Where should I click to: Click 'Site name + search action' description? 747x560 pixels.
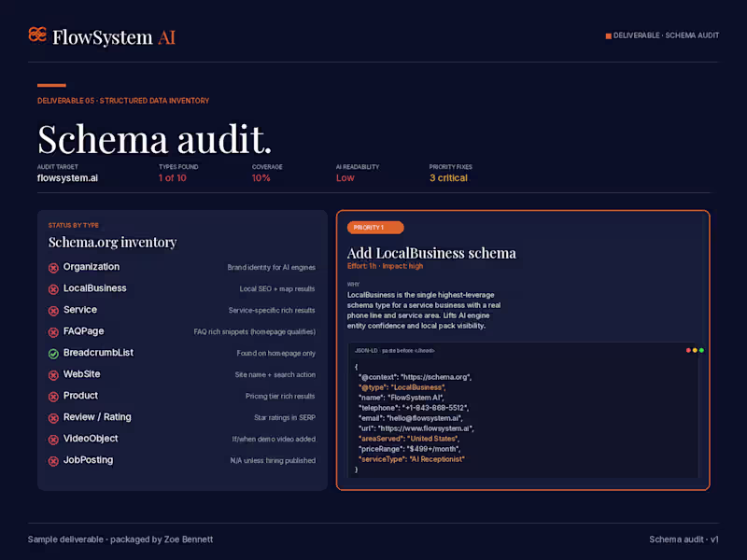(x=275, y=375)
